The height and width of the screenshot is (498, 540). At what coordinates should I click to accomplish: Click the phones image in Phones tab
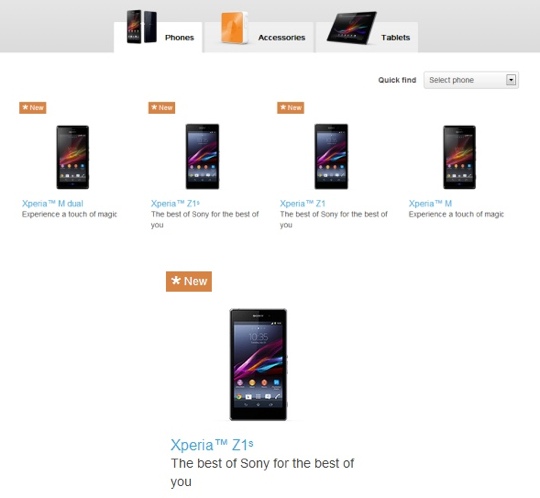142,27
